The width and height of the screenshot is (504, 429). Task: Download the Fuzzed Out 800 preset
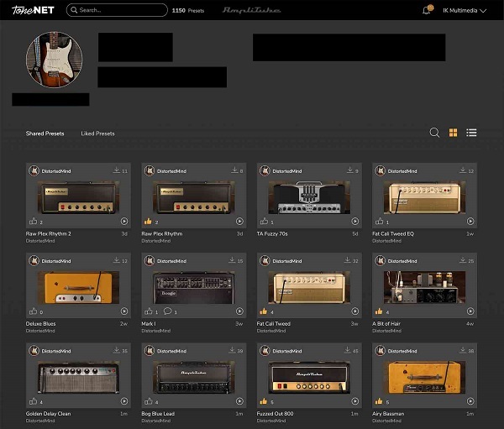click(347, 350)
